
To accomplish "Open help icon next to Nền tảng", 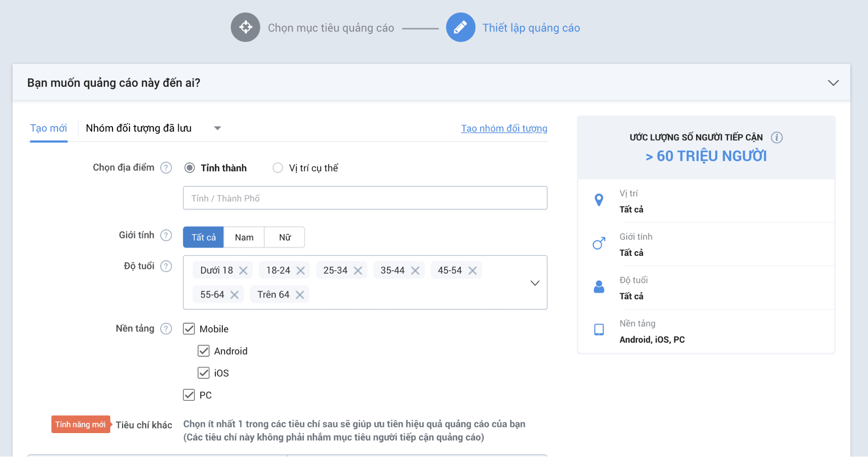I will (x=166, y=329).
